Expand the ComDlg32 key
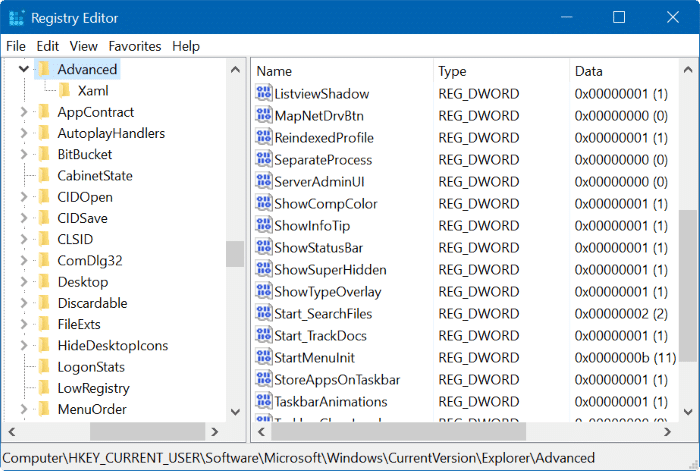700x471 pixels. pyautogui.click(x=24, y=260)
